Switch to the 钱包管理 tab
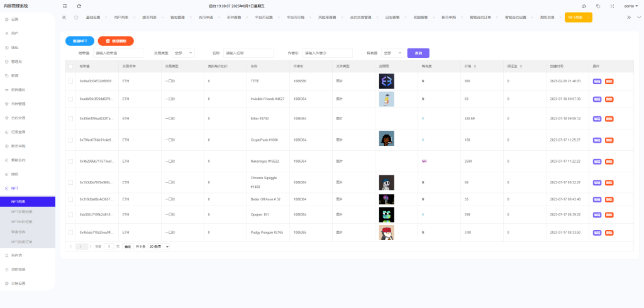This screenshot has width=644, height=308. click(x=177, y=18)
